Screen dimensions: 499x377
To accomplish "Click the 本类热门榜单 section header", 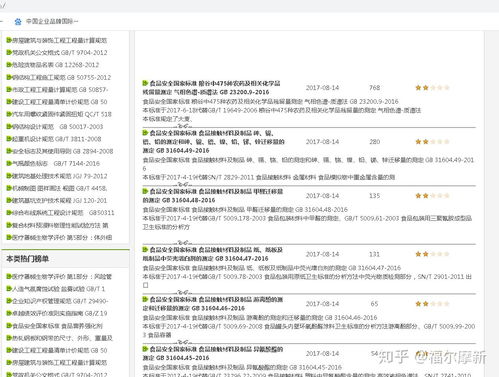I will point(27,259).
